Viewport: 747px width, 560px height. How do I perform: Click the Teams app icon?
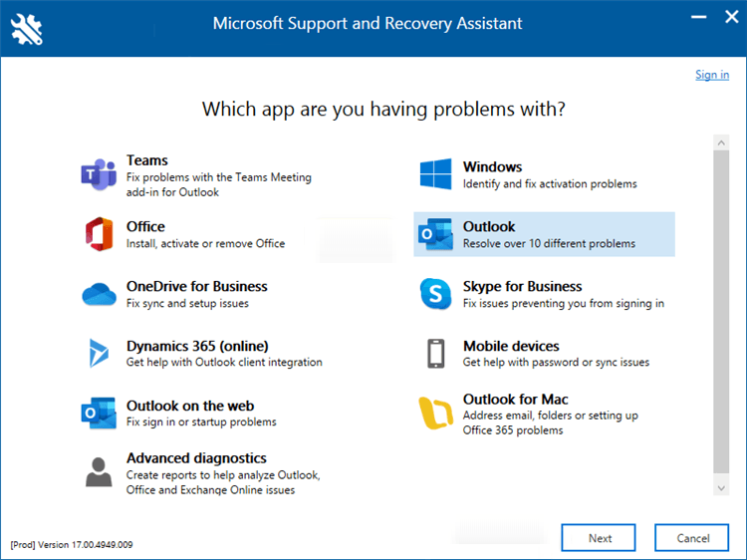(x=99, y=175)
